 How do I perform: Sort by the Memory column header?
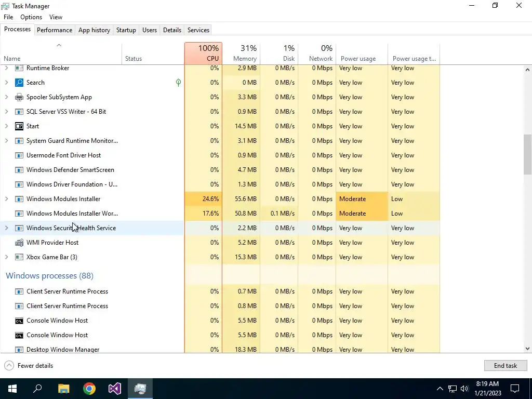point(241,54)
